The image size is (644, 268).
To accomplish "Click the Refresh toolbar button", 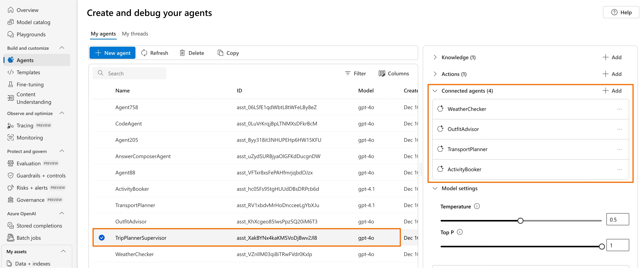I will pyautogui.click(x=154, y=53).
